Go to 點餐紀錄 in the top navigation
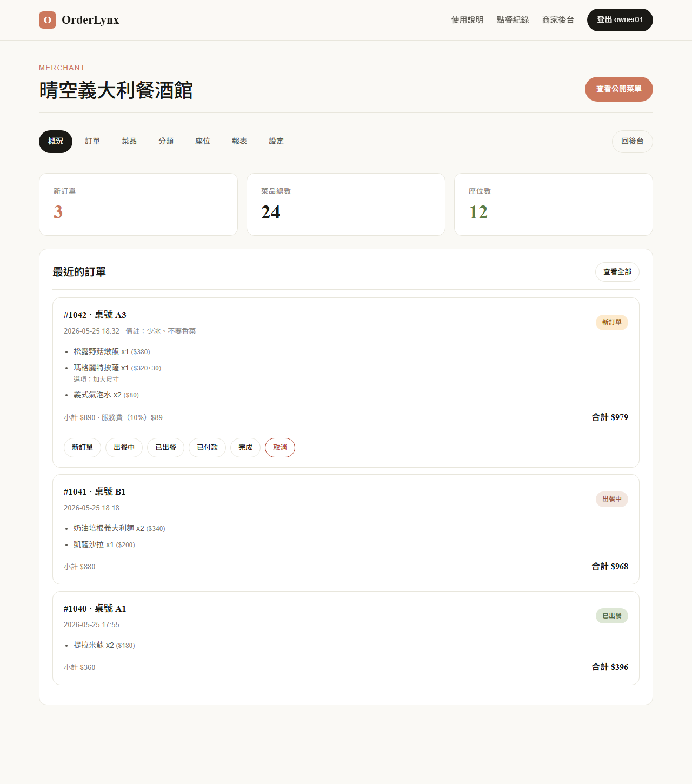The image size is (692, 784). click(x=513, y=20)
